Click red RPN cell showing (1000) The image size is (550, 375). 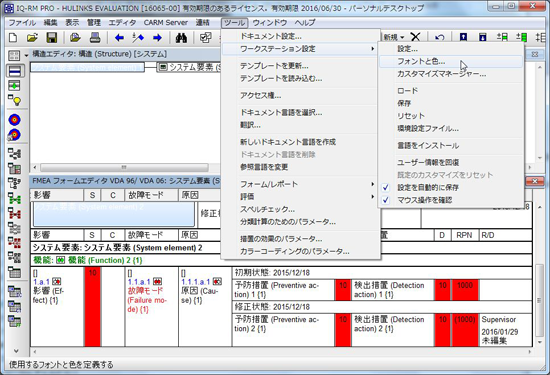pyautogui.click(x=465, y=330)
